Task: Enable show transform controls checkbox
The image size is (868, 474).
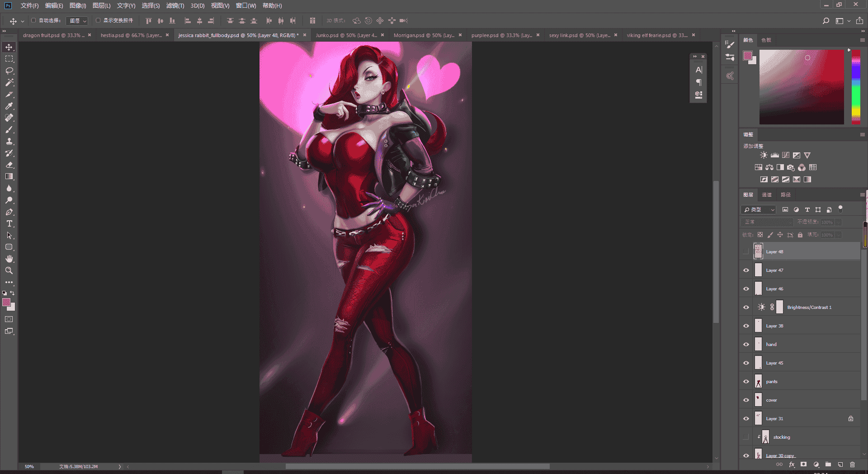Action: tap(98, 20)
